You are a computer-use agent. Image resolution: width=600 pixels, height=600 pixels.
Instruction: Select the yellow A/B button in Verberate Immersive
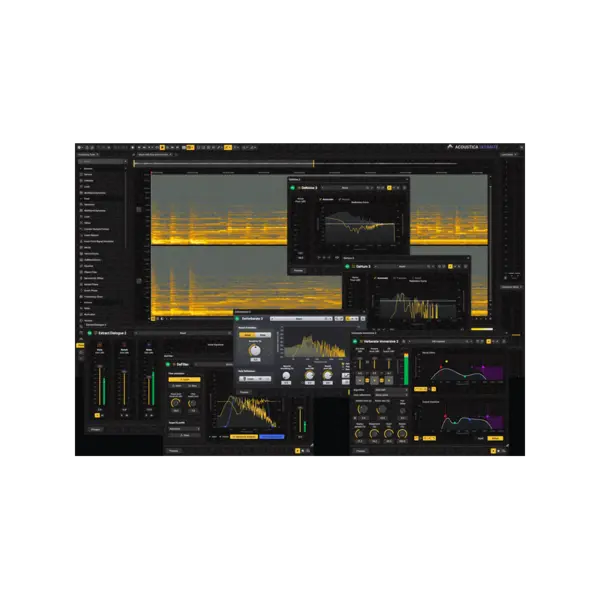click(x=489, y=341)
